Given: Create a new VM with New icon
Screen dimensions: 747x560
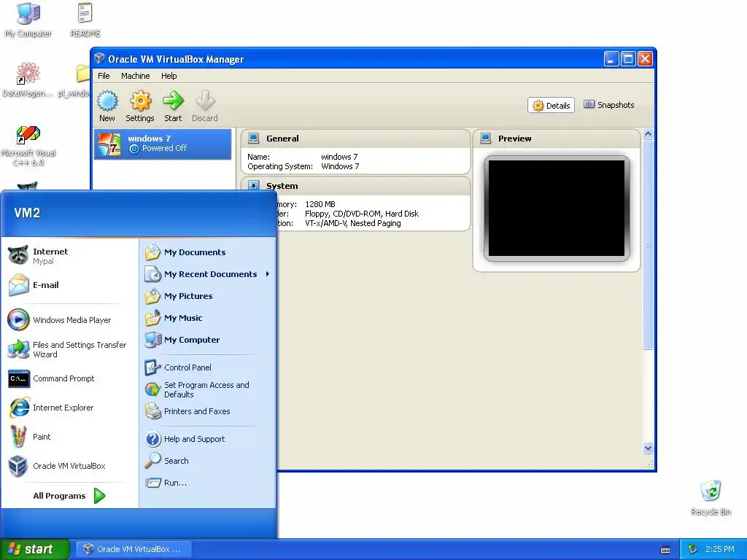Looking at the screenshot, I should point(107,106).
